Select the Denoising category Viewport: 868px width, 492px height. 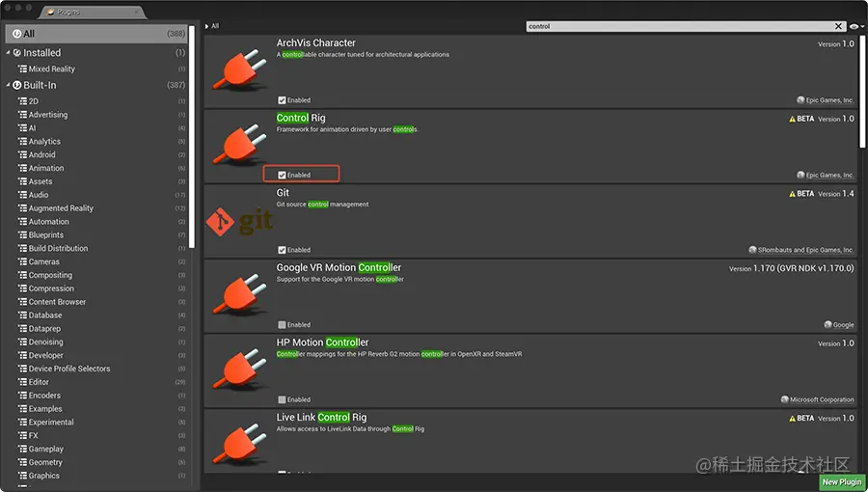(x=45, y=342)
